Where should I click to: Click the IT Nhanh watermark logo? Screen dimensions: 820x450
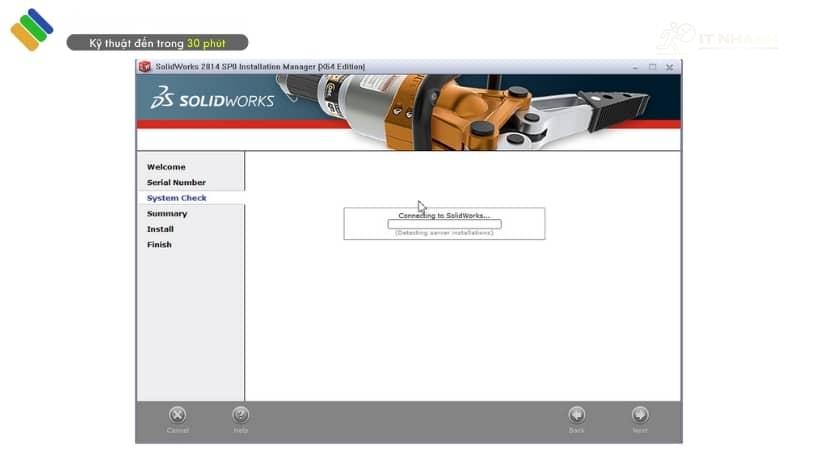click(x=715, y=37)
